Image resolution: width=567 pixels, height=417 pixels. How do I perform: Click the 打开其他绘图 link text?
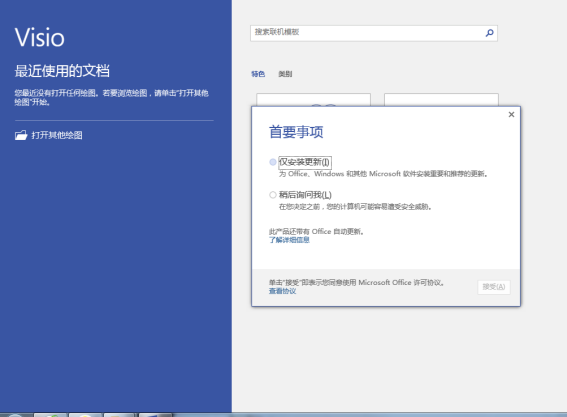57,135
